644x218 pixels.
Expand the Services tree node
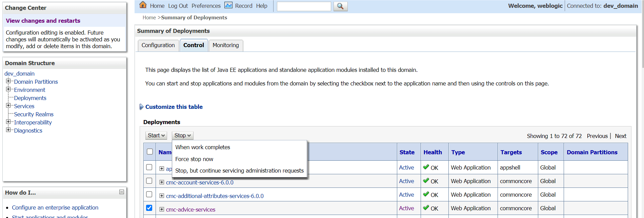(8, 105)
